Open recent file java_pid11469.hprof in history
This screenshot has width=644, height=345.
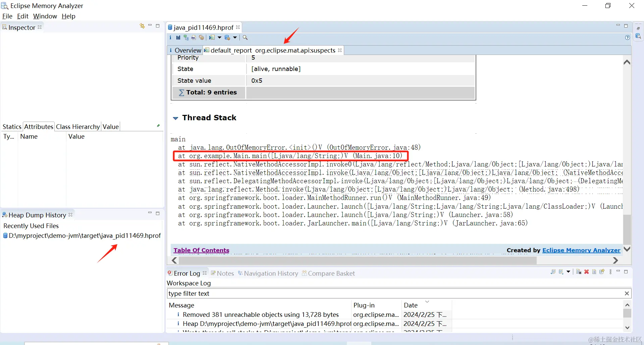[x=82, y=235]
